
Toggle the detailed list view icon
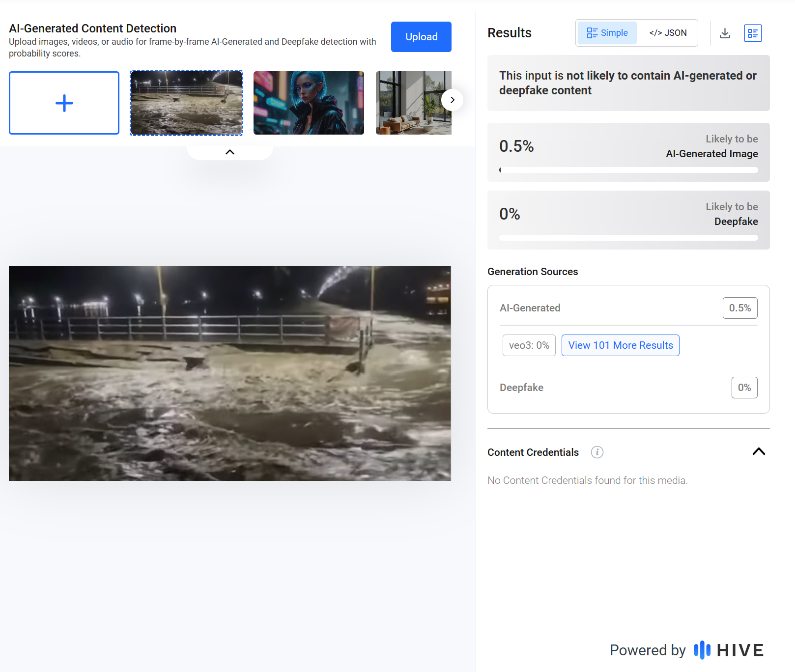pos(753,33)
